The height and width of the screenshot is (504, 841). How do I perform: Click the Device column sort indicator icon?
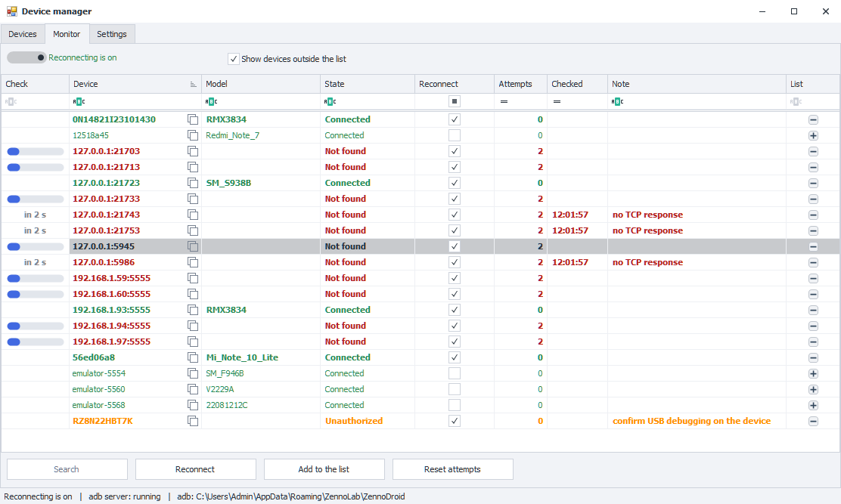tap(193, 84)
